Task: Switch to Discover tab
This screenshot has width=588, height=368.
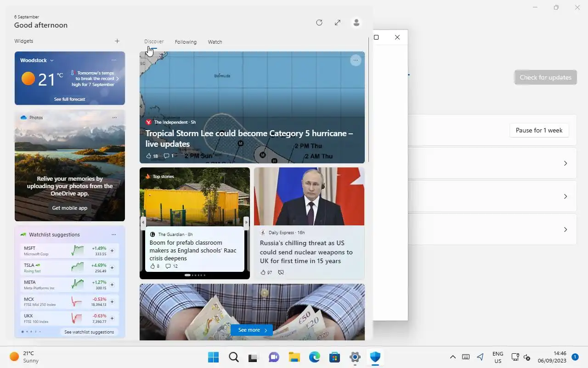Action: tap(154, 41)
